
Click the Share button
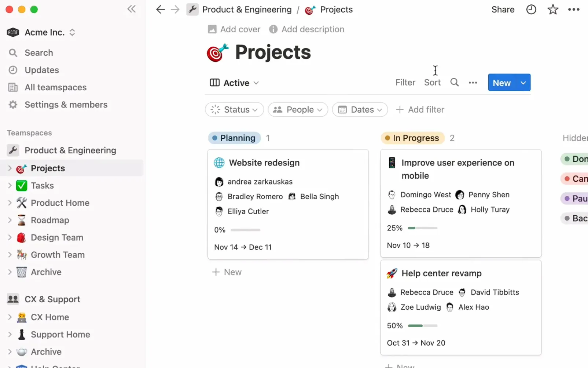[x=503, y=10]
